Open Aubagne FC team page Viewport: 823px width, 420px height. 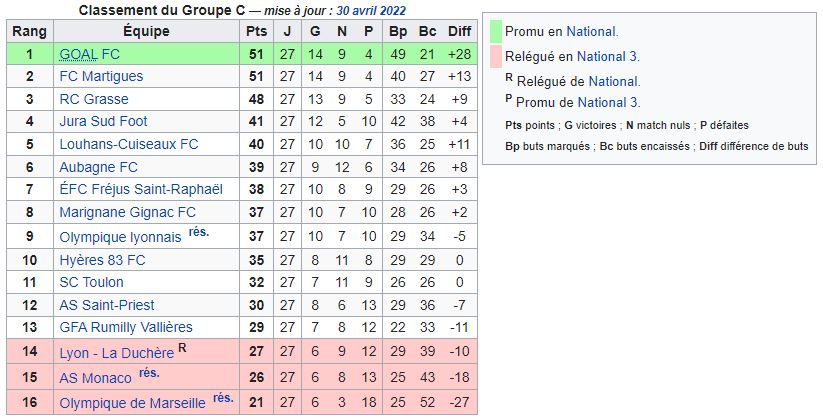click(98, 167)
